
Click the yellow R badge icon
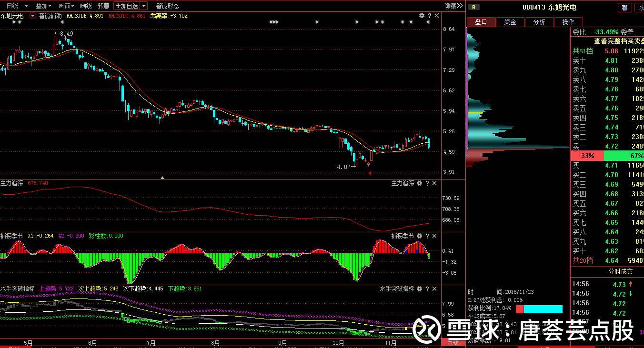[x=474, y=7]
